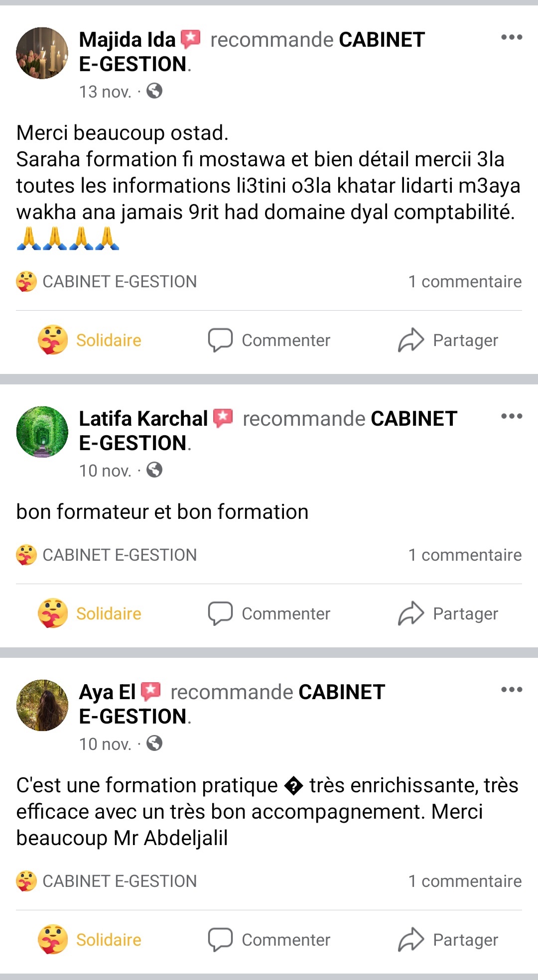Open the more options menu on Aya El's post
Viewport: 538px width, 980px height.
[512, 690]
